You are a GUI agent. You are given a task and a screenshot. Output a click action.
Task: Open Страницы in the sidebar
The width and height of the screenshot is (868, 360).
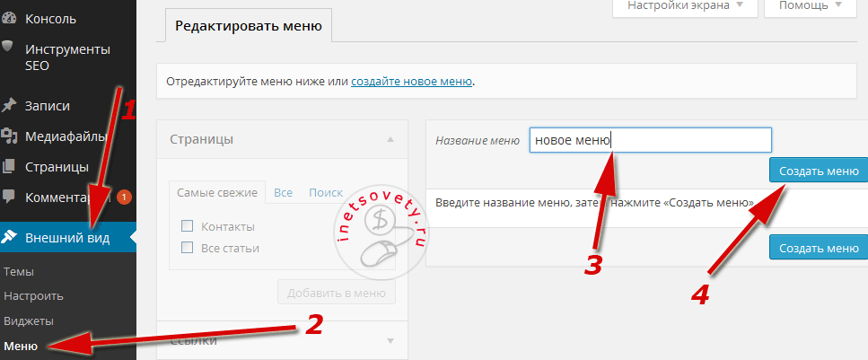57,166
